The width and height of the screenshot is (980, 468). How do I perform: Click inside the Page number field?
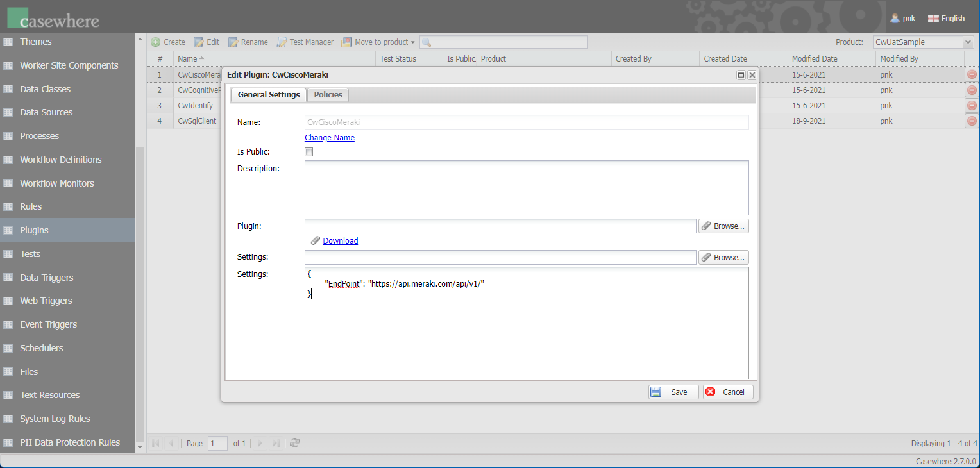point(217,443)
